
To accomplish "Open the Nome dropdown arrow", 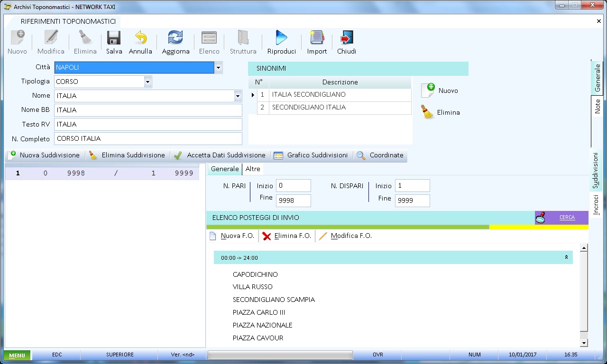I will [238, 96].
